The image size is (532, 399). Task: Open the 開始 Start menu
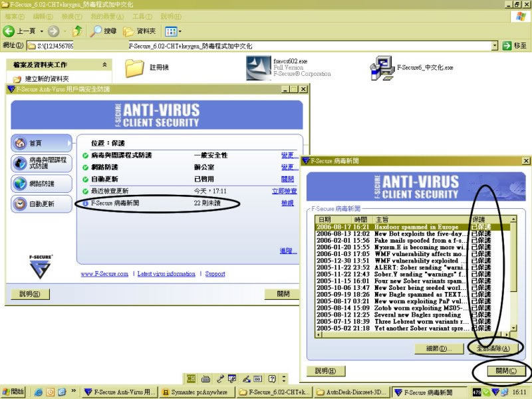pos(13,392)
